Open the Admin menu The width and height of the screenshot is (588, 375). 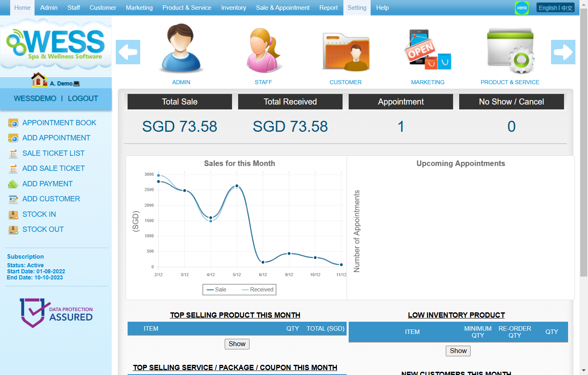coord(49,8)
